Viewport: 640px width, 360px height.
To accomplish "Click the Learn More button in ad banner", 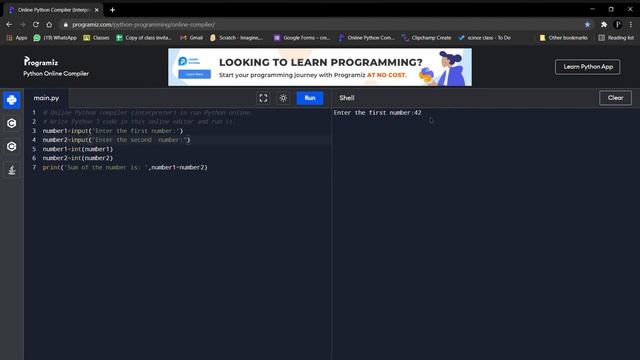I will (x=195, y=74).
